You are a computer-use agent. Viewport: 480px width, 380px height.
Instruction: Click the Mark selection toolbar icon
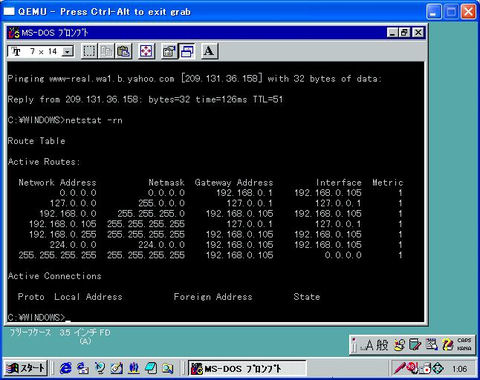pos(89,51)
